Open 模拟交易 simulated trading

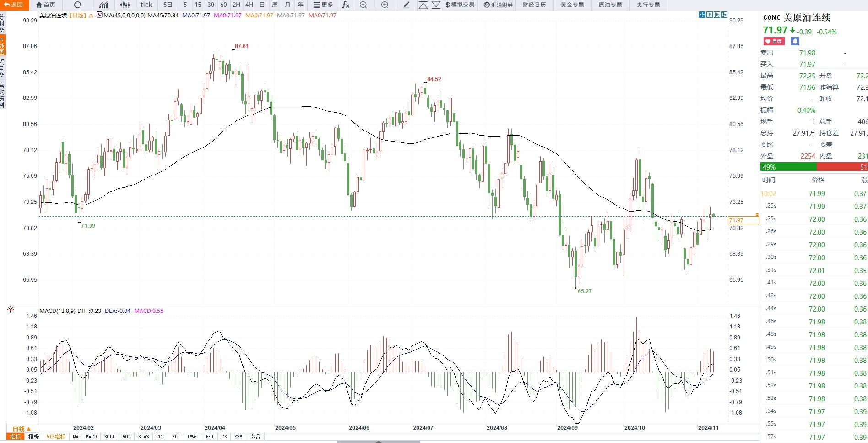click(x=460, y=5)
